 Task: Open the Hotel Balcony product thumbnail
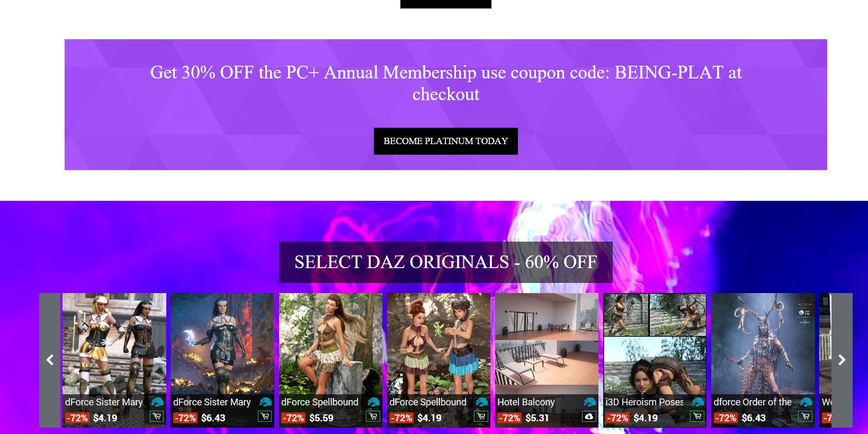coord(547,343)
